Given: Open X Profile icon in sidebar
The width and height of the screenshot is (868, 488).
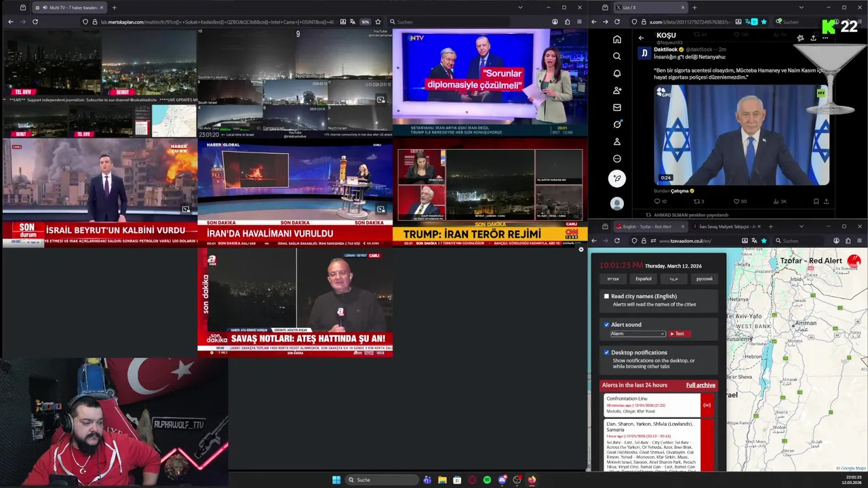Looking at the screenshot, I should (x=616, y=142).
